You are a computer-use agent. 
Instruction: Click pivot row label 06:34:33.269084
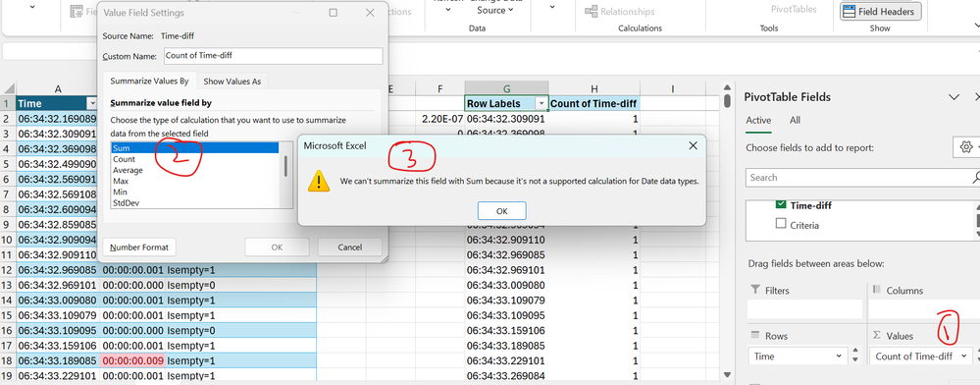coord(506,375)
